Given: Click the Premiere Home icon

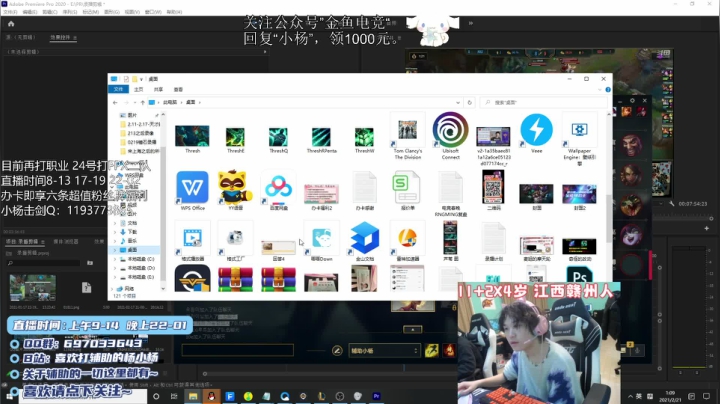Looking at the screenshot, I should click(11, 24).
